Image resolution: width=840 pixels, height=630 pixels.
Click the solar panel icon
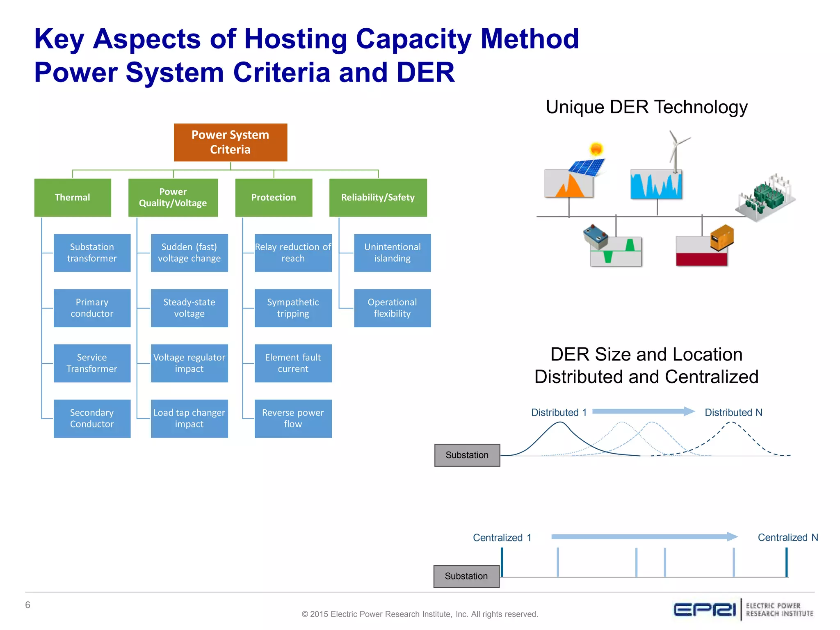[587, 166]
